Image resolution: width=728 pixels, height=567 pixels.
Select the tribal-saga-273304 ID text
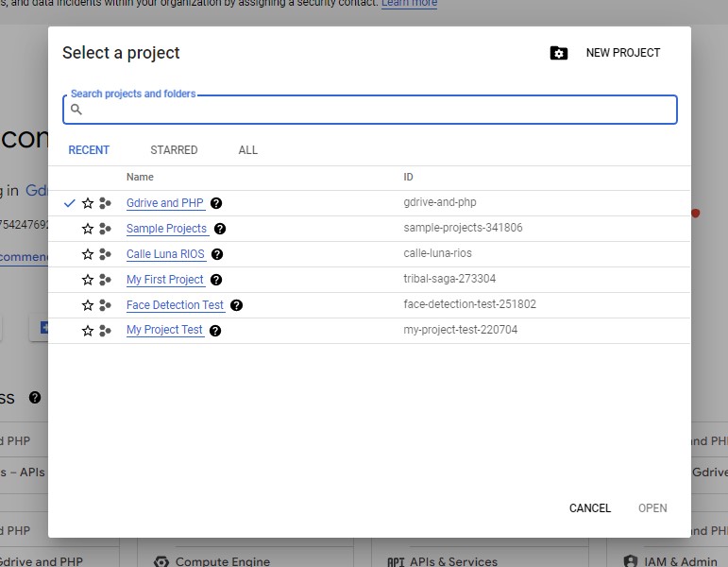449,279
